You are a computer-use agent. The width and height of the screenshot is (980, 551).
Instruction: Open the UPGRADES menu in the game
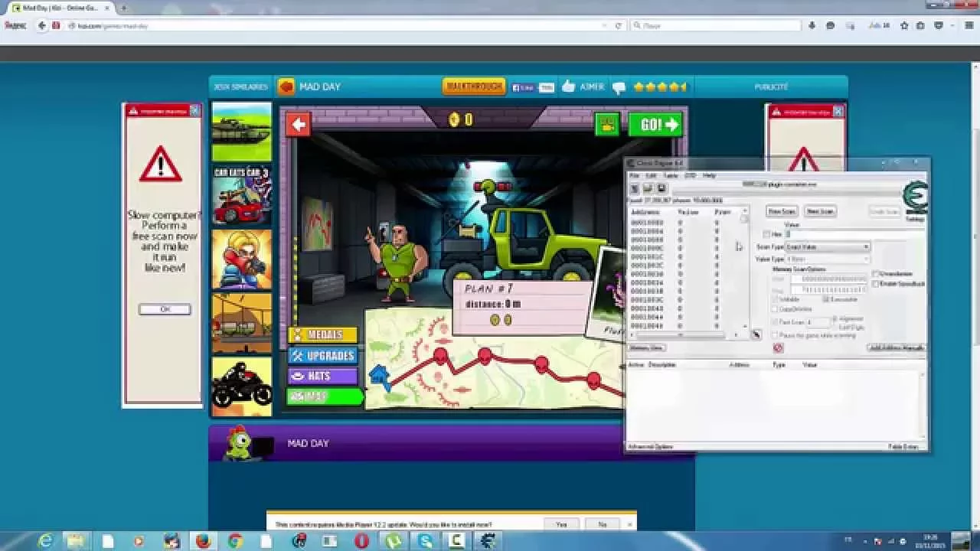pyautogui.click(x=323, y=356)
